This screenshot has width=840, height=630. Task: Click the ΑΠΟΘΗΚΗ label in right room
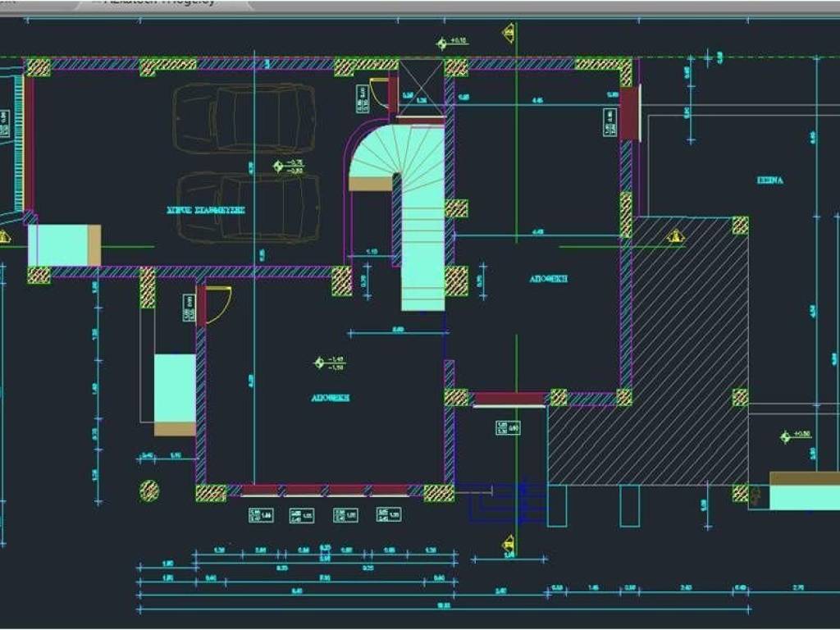tap(549, 279)
